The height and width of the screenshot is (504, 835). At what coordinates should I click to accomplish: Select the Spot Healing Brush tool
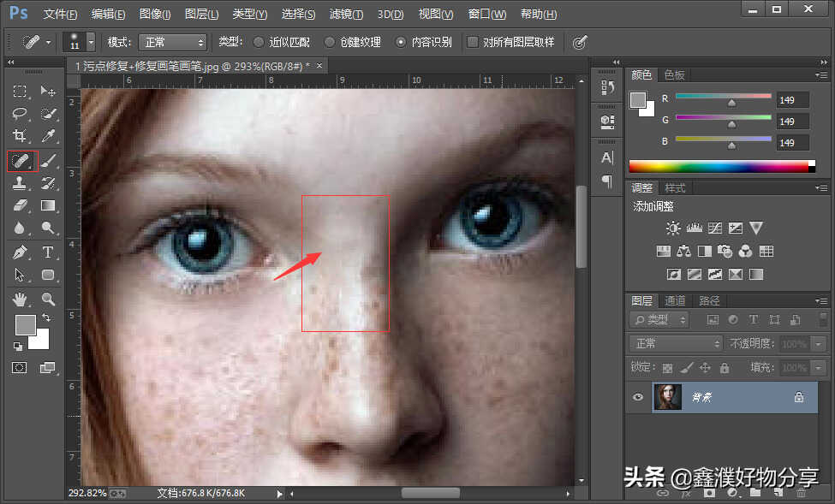21,161
